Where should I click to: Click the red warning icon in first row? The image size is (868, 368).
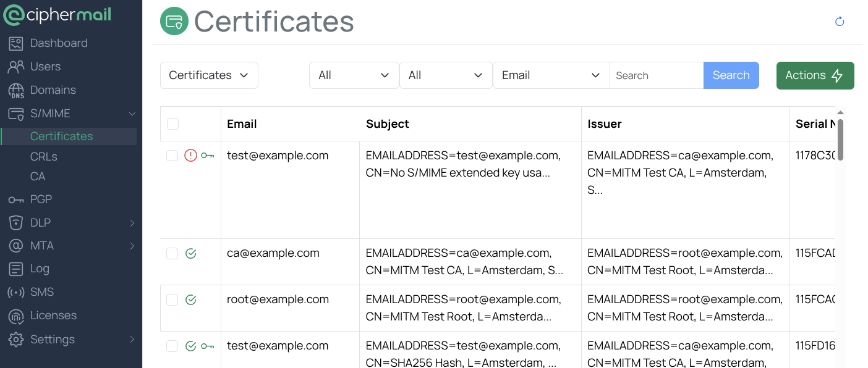point(190,156)
